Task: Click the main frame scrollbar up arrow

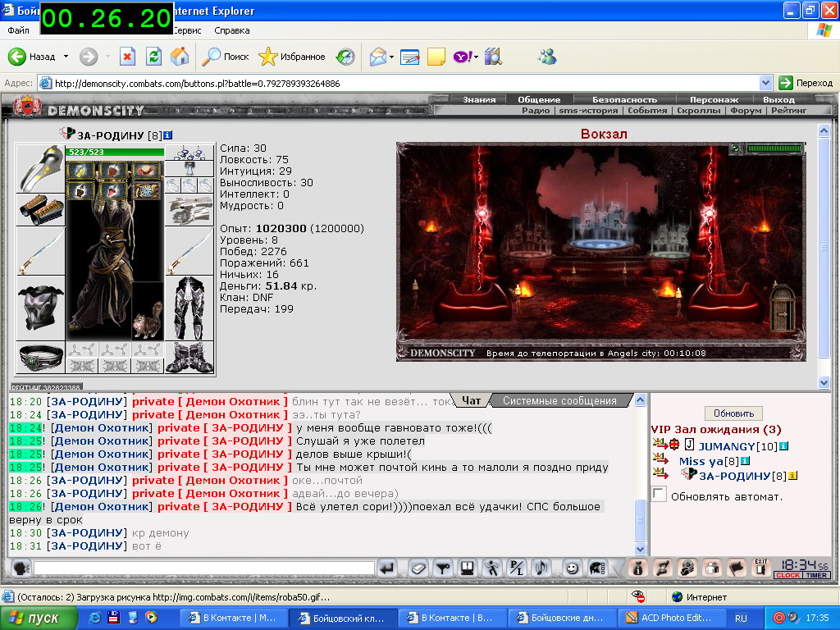Action: tap(824, 130)
